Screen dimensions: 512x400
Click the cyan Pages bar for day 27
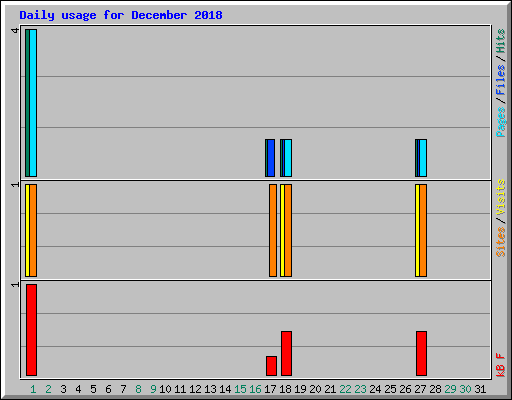click(423, 158)
